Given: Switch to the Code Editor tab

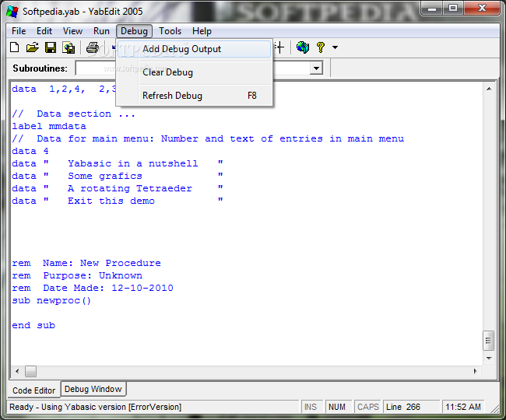Looking at the screenshot, I should point(34,390).
